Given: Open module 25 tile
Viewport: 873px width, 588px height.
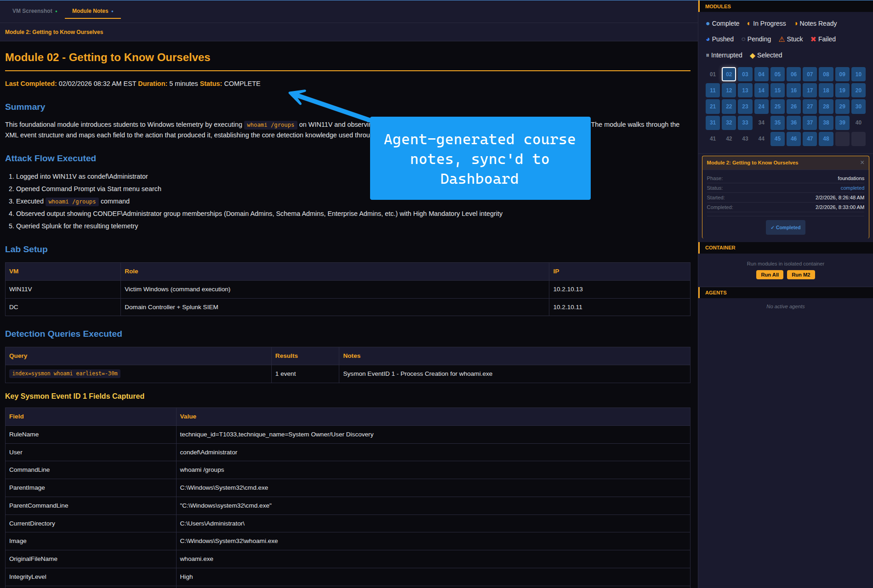Looking at the screenshot, I should 777,107.
